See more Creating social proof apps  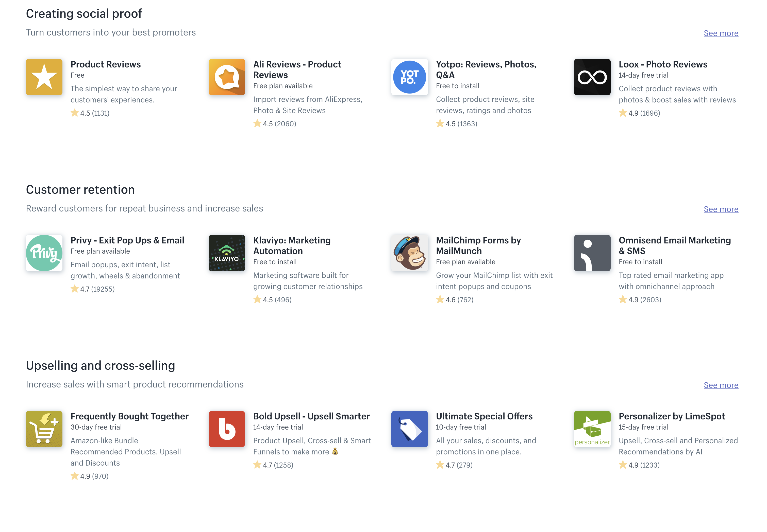point(721,33)
